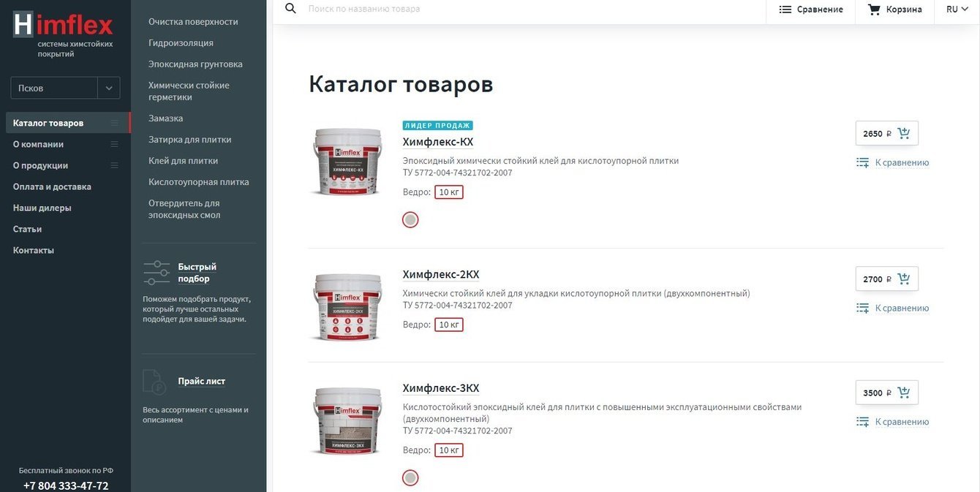980x492 pixels.
Task: Add Химфлекс-КХ to cart for 2650 ₽
Action: [904, 133]
